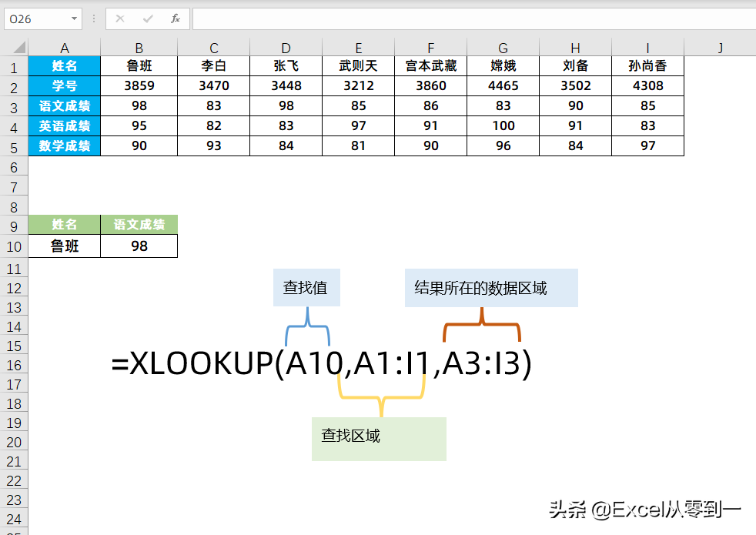Image resolution: width=756 pixels, height=535 pixels.
Task: Click cell E1 containing 武则天
Action: 358,66
